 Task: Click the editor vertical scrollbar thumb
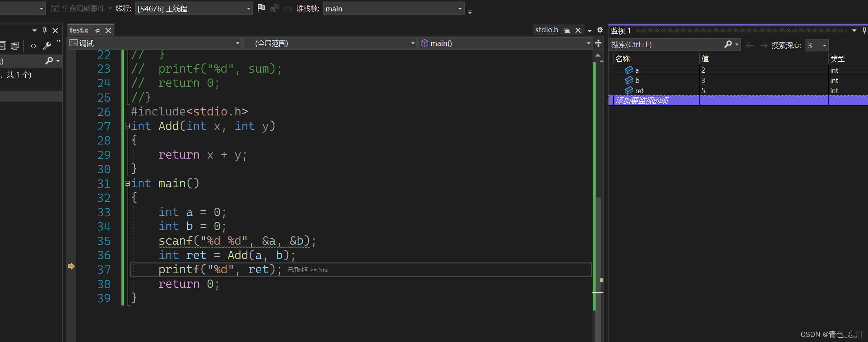point(598,243)
